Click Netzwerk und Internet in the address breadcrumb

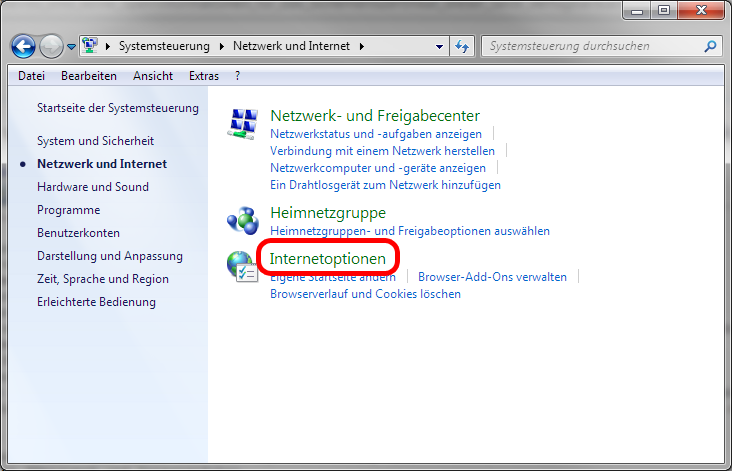(291, 46)
